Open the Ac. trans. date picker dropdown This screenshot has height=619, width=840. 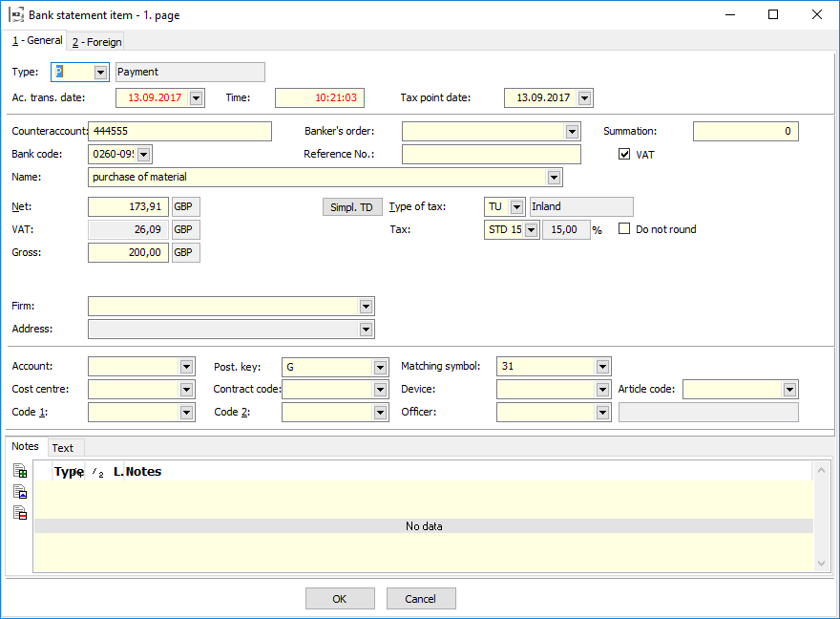tap(196, 98)
